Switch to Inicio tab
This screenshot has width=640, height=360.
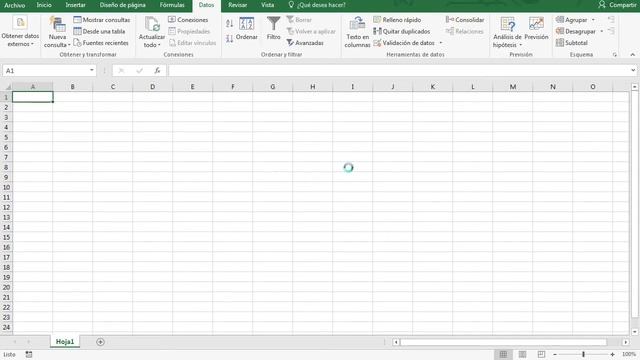[x=44, y=5]
